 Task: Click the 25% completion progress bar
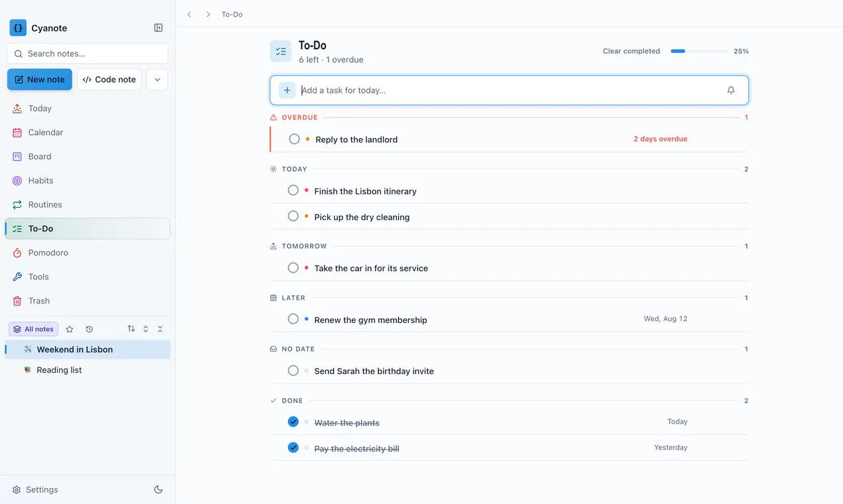pyautogui.click(x=698, y=51)
